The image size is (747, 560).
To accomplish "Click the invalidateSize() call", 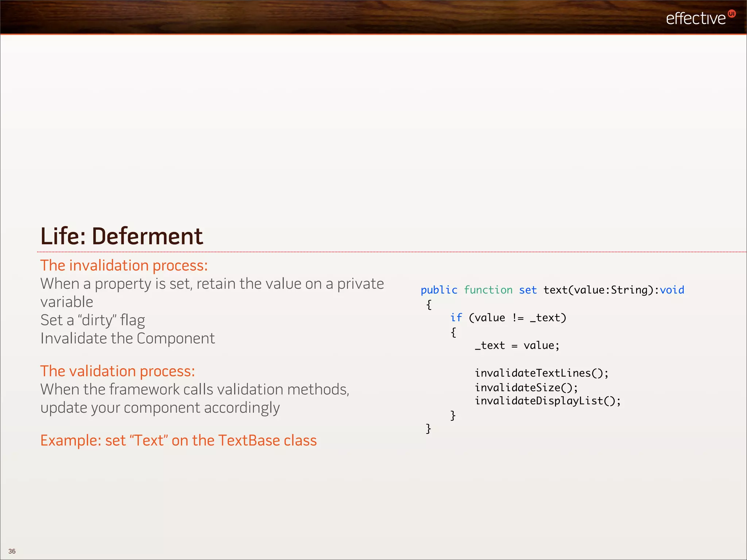I will 526,388.
